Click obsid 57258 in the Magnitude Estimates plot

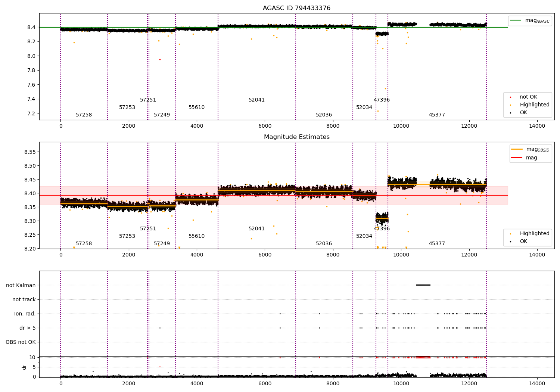coord(84,244)
